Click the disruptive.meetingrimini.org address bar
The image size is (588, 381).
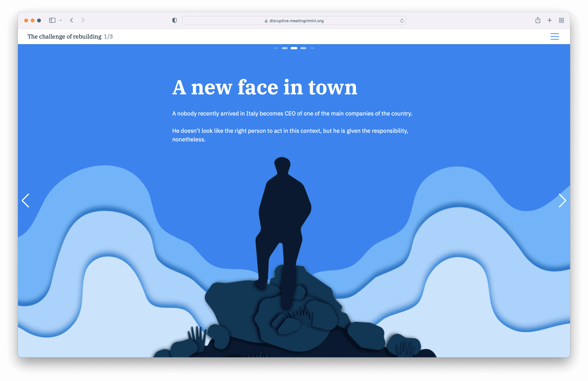pyautogui.click(x=294, y=21)
